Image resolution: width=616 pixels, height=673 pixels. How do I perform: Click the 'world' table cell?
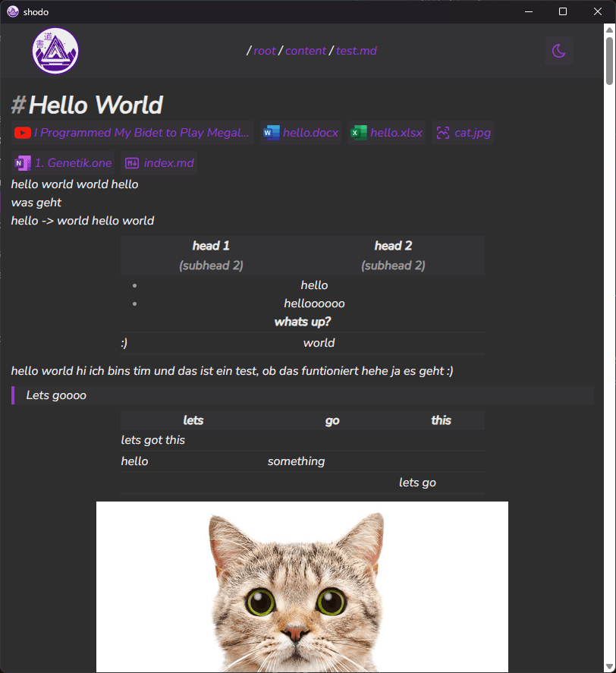319,343
